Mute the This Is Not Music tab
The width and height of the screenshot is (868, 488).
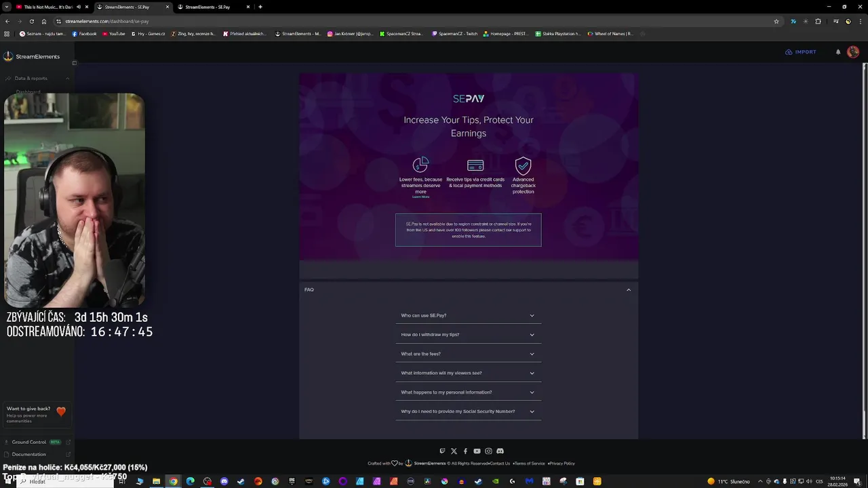click(79, 7)
